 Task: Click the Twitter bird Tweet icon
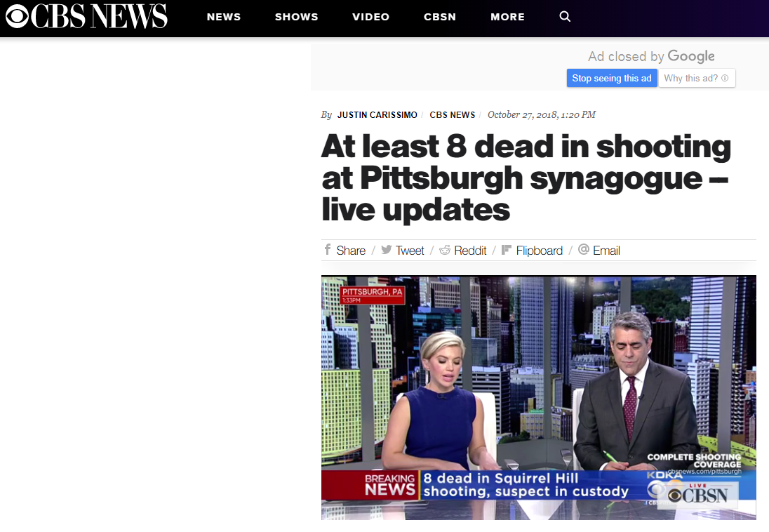tap(386, 250)
